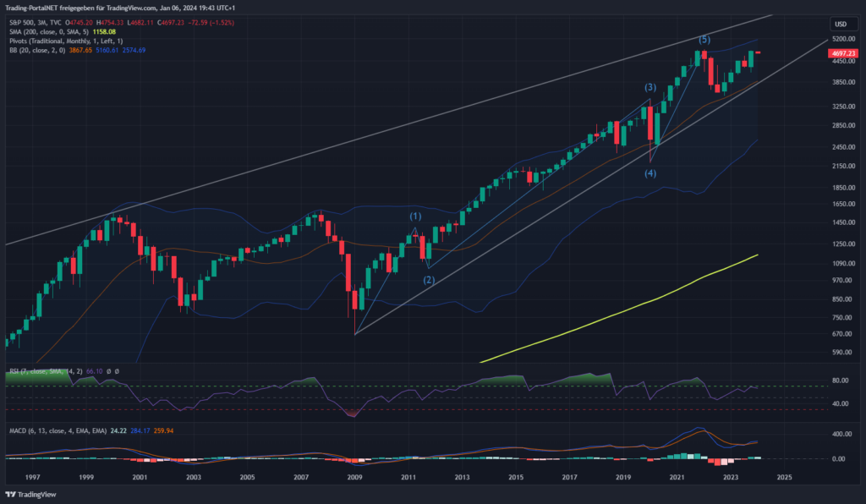Click the 80.00 level on RSI scale

840,381
